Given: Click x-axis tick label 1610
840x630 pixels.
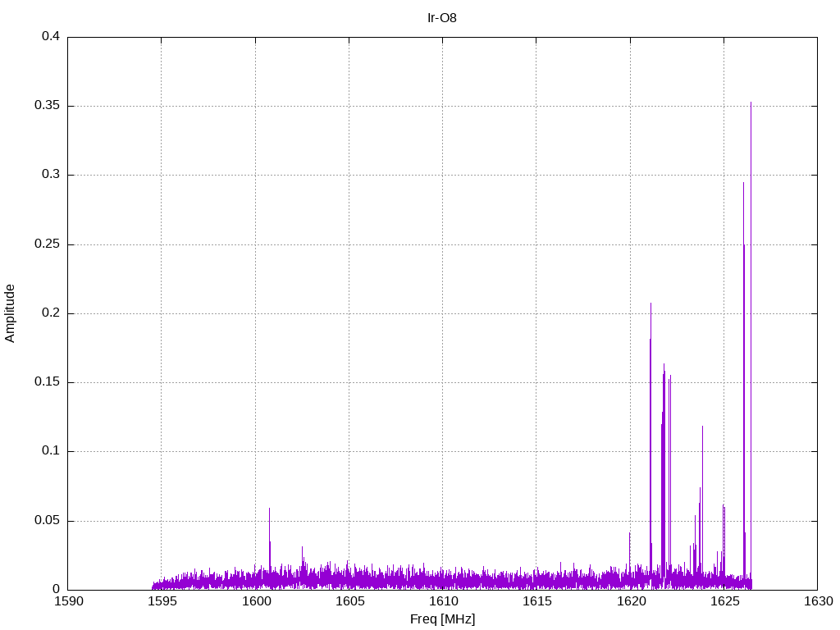Looking at the screenshot, I should point(444,601).
